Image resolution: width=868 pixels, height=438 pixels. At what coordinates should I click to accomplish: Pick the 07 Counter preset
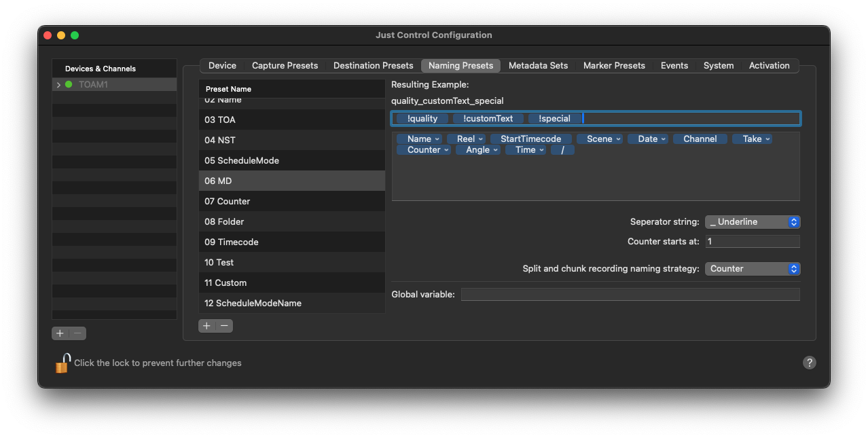(x=292, y=201)
